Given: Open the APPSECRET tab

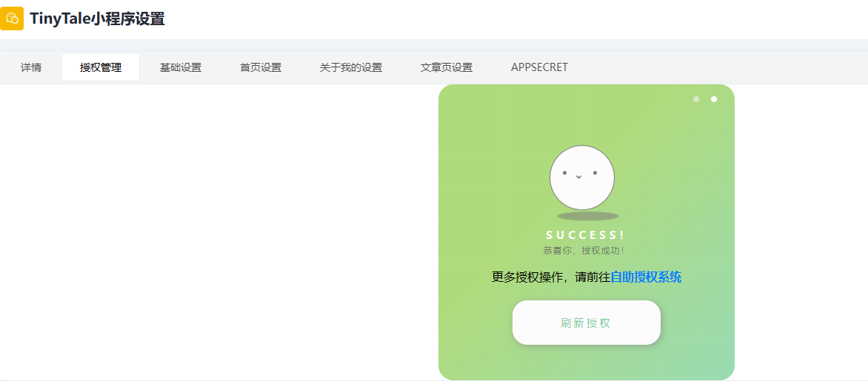Looking at the screenshot, I should pyautogui.click(x=539, y=67).
